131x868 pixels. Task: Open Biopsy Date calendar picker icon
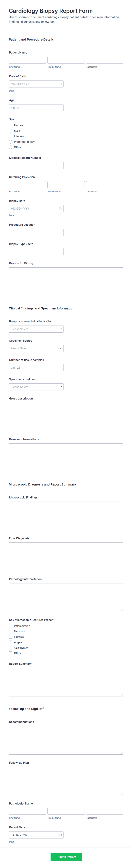click(x=60, y=209)
